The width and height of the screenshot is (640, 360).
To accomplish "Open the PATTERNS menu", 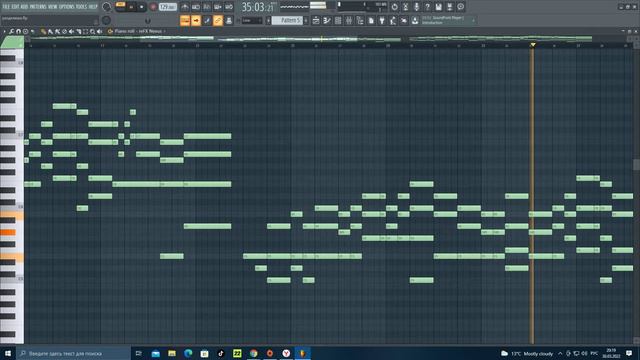I will coord(38,7).
